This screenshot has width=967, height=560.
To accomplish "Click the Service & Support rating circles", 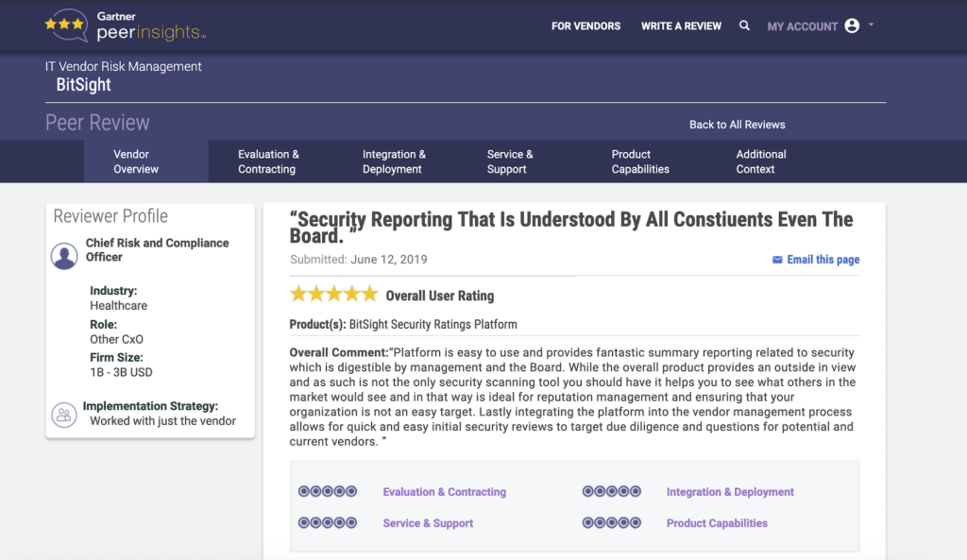I will [328, 523].
